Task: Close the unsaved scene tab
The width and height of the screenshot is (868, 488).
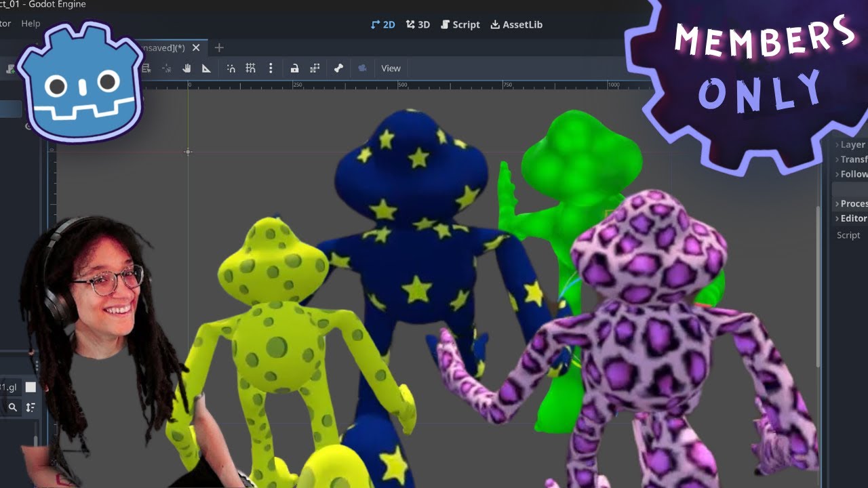Action: (196, 47)
